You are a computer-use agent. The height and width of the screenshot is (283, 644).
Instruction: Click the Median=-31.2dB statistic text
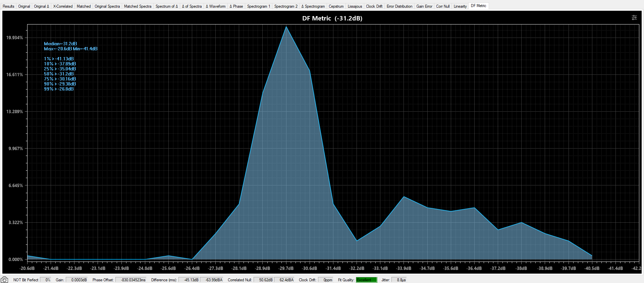coord(60,44)
